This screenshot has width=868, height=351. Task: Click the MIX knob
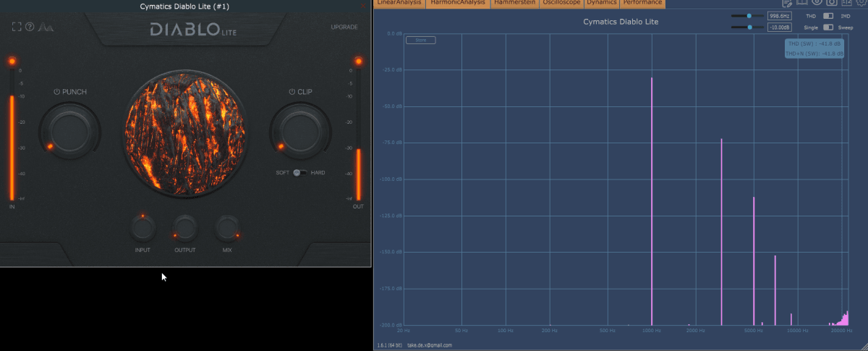(227, 229)
